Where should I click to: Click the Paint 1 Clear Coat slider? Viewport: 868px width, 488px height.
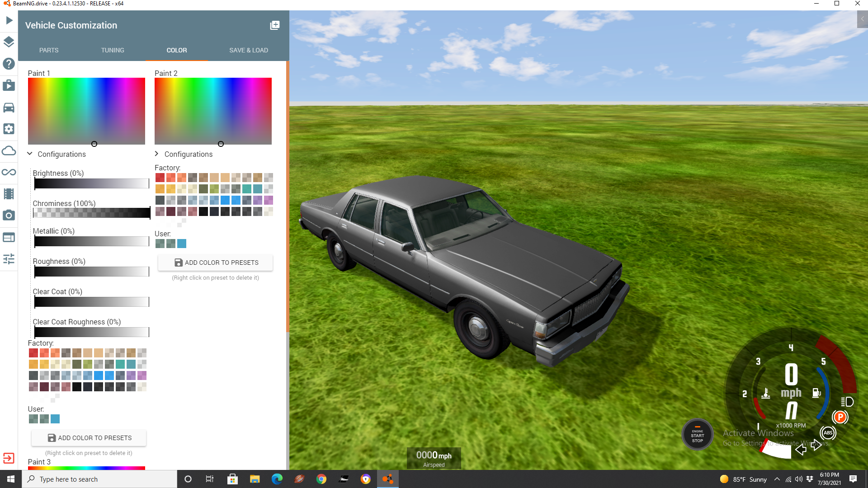(x=92, y=302)
